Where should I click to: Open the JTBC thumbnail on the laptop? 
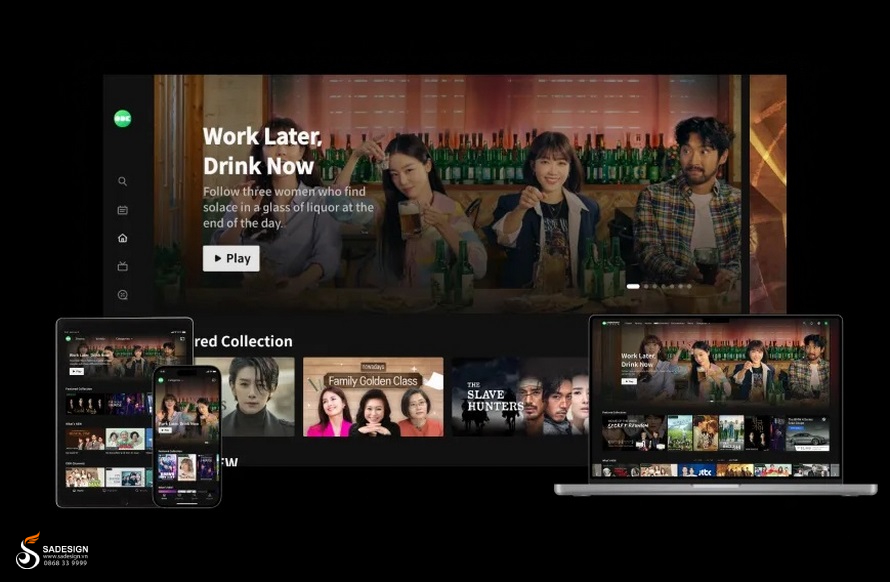tap(697, 471)
